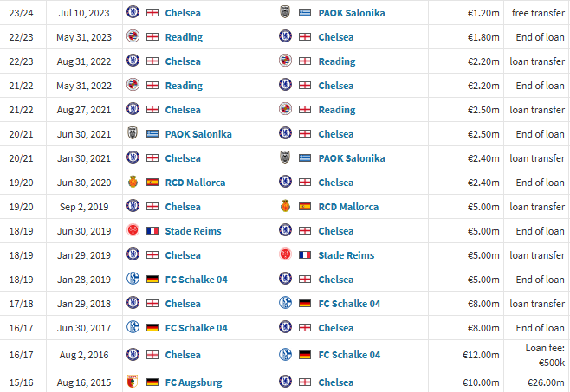Open Stade Reims link in the Jun 30, 2019 row
570x392 pixels.
click(193, 231)
